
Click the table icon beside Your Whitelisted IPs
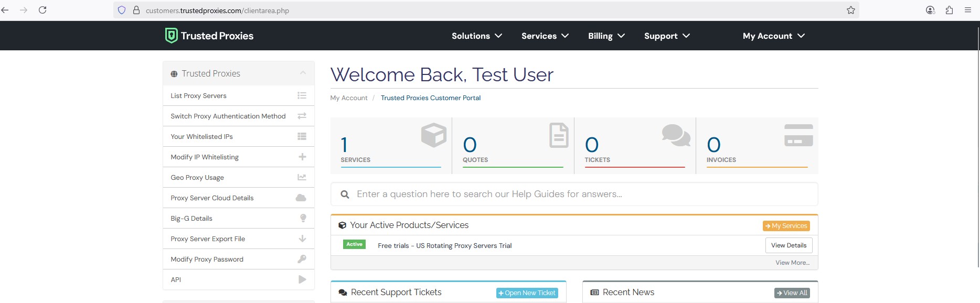point(302,136)
